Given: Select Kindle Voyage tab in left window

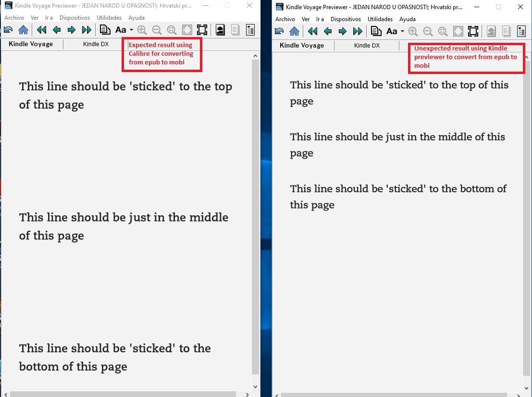Looking at the screenshot, I should pyautogui.click(x=31, y=44).
